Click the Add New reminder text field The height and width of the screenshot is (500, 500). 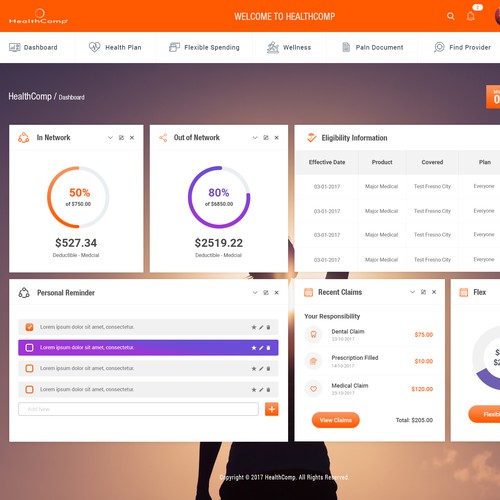138,409
